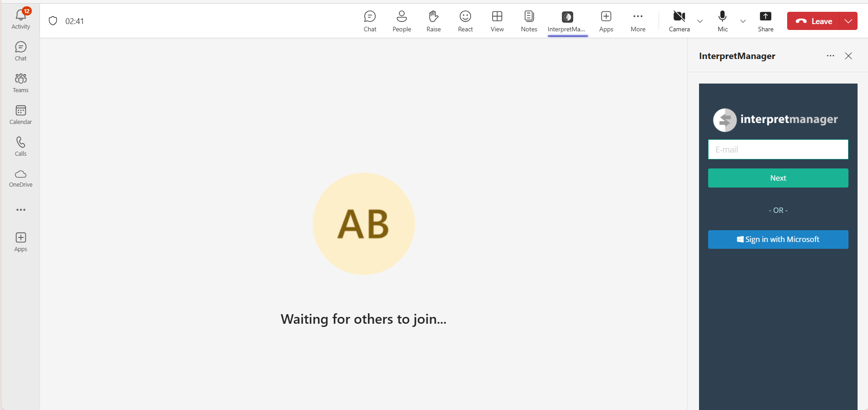Select the InterpretManager toolbar tab

tap(567, 22)
